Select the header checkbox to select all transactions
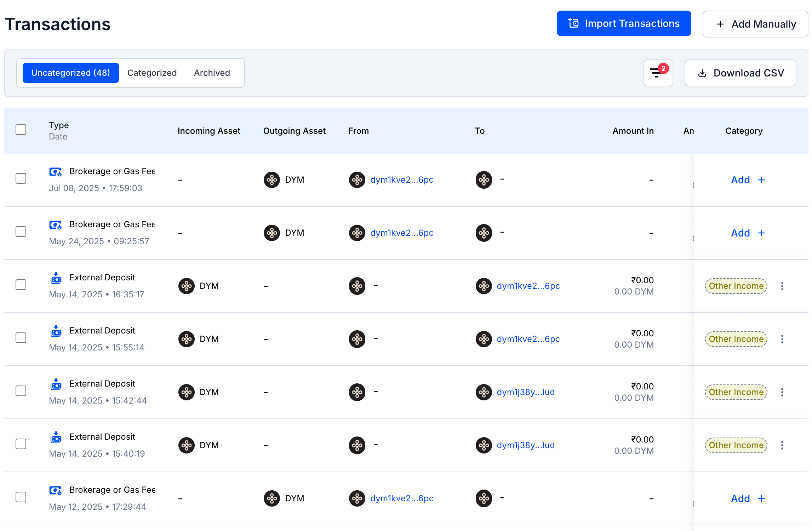Viewport: 812px width, 531px height. (x=21, y=130)
